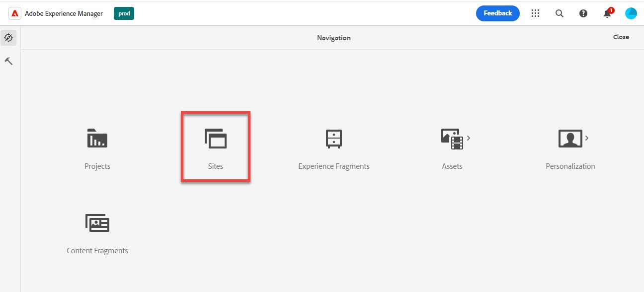Open the Projects console
Image resolution: width=644 pixels, height=292 pixels.
(x=97, y=146)
